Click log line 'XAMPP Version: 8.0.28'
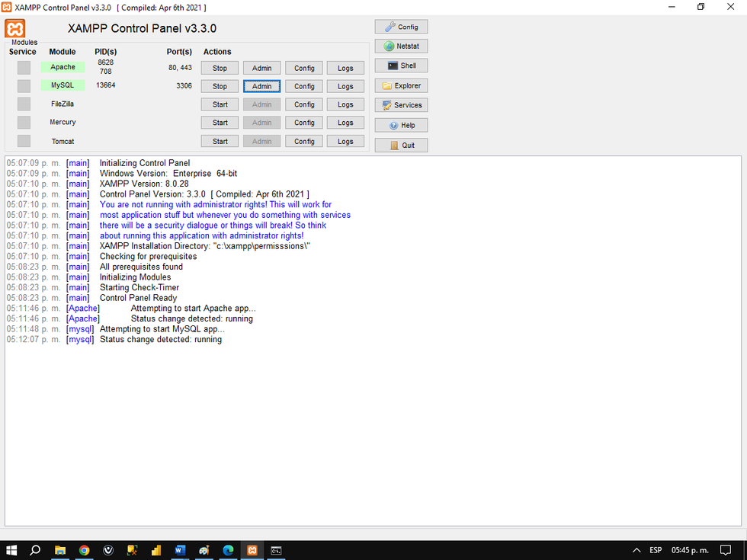 pyautogui.click(x=144, y=184)
